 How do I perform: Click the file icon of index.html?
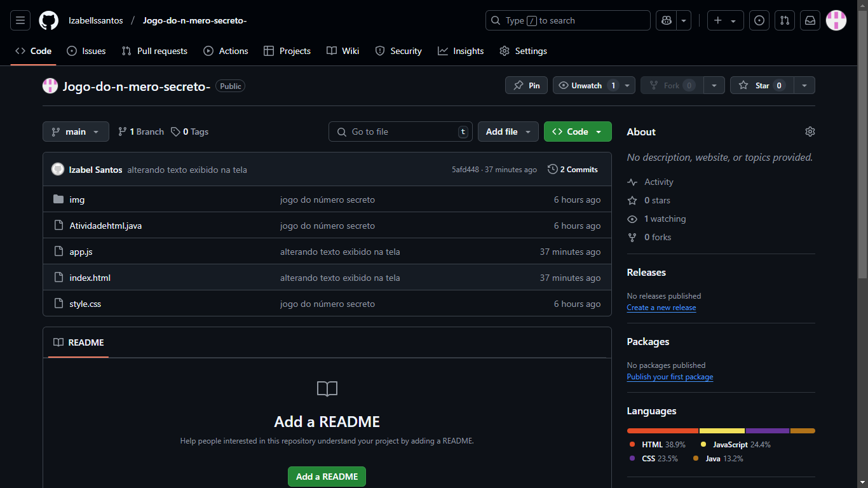58,278
